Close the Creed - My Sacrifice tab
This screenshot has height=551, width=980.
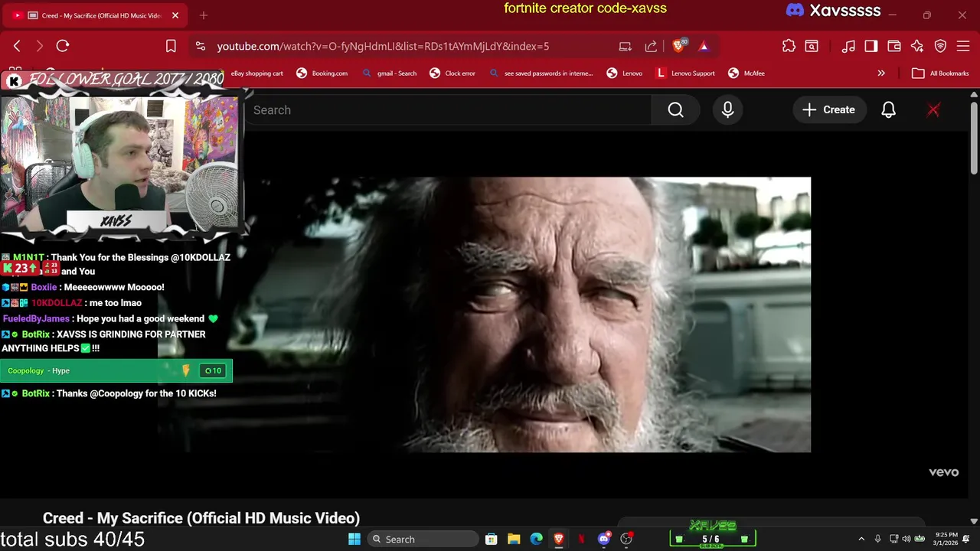175,15
